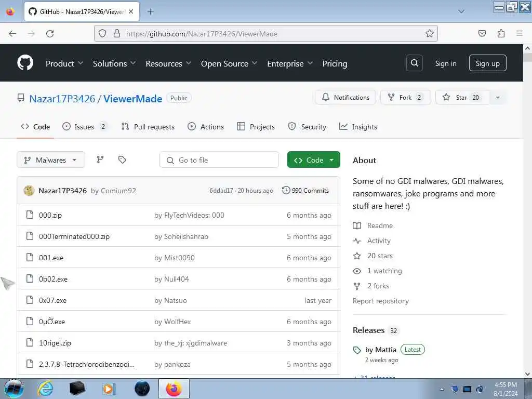
Task: Expand the Resources menu
Action: click(168, 63)
